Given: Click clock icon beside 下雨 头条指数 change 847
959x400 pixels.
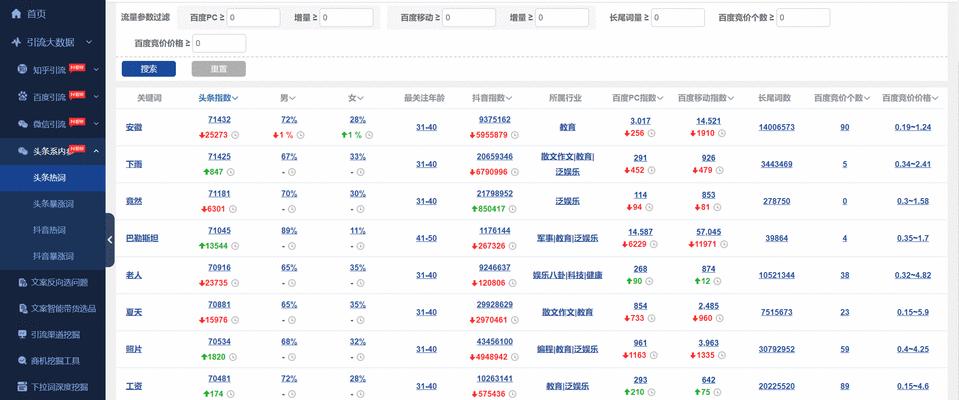Looking at the screenshot, I should coord(232,172).
